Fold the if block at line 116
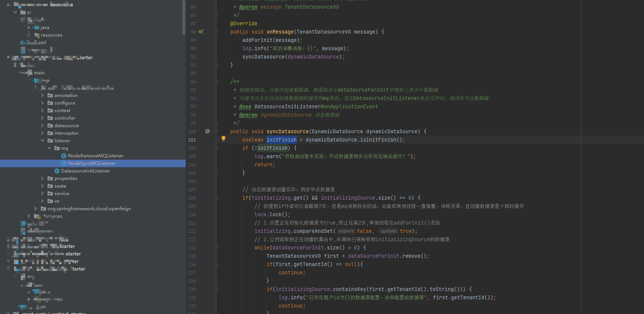Screen dimensions: 644x314 [x=216, y=265]
